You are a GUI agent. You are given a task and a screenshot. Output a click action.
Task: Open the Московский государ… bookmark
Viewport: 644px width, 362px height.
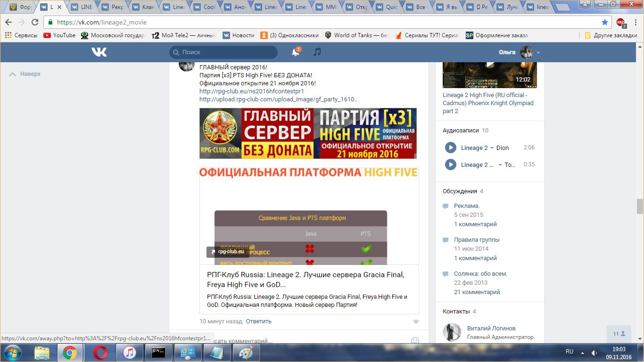113,35
